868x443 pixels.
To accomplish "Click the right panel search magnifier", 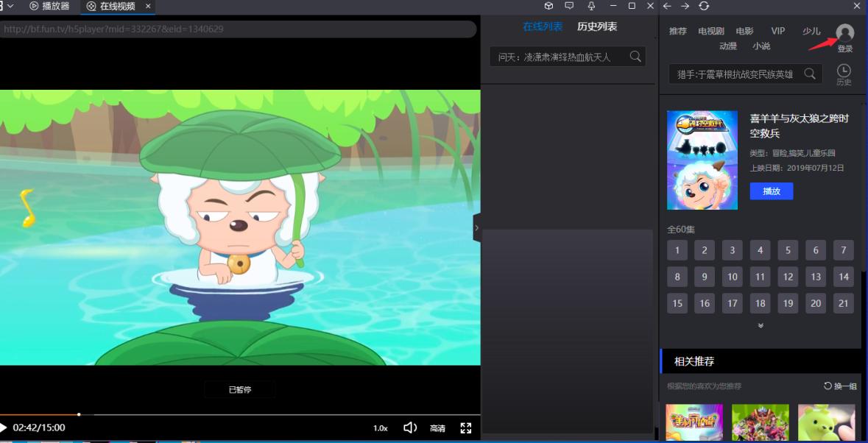I will 810,74.
